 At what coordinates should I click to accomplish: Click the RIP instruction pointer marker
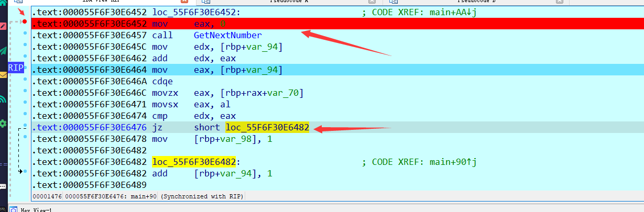[16, 68]
